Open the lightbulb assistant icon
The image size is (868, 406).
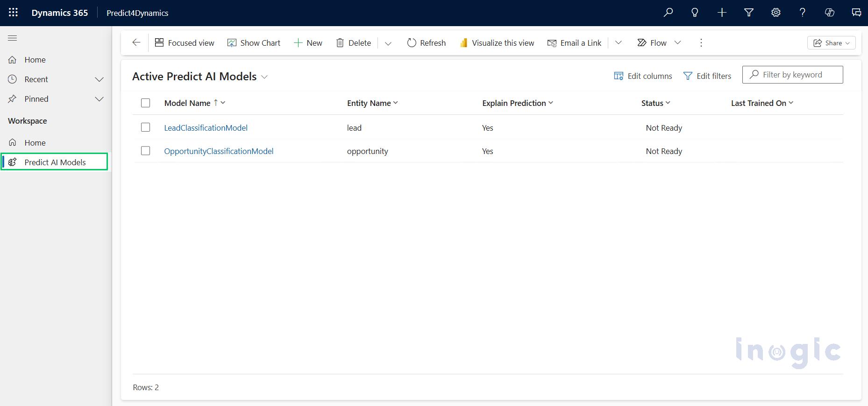coord(695,13)
